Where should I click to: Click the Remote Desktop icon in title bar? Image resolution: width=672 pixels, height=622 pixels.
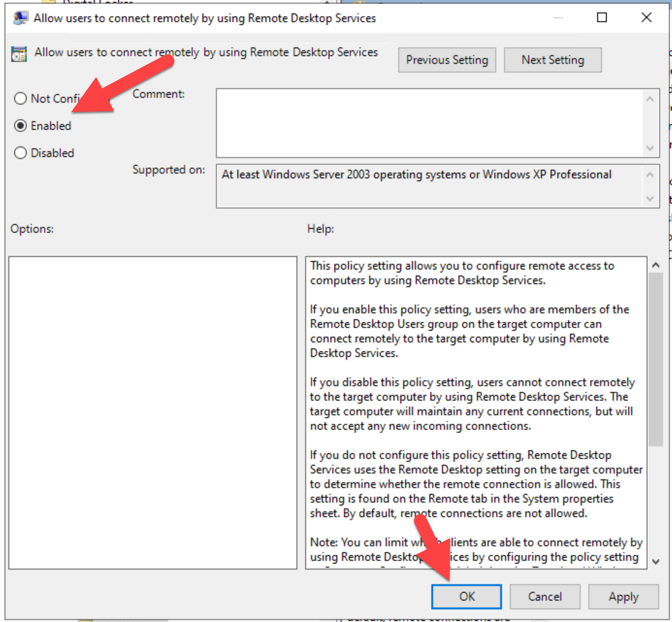20,18
